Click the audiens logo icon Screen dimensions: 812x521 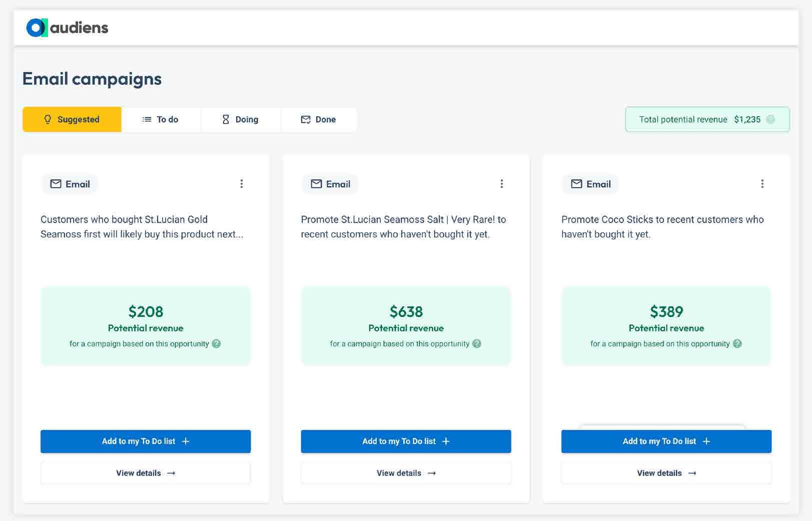tap(37, 28)
